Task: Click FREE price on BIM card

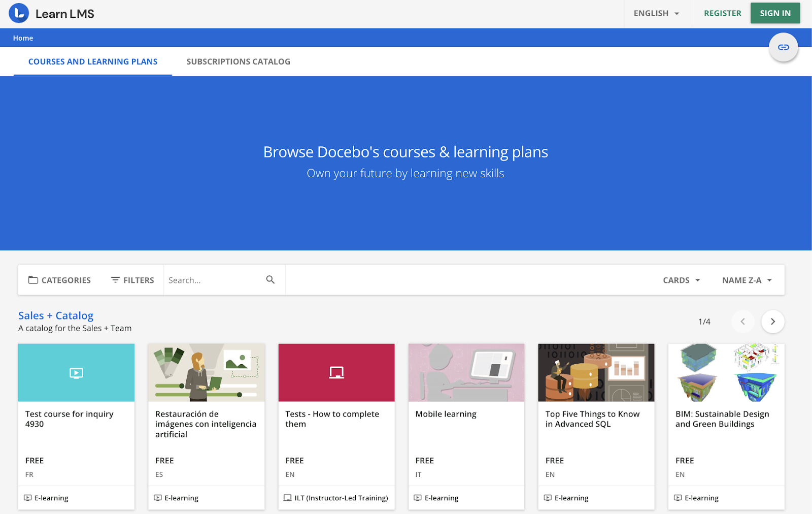Action: (x=685, y=461)
